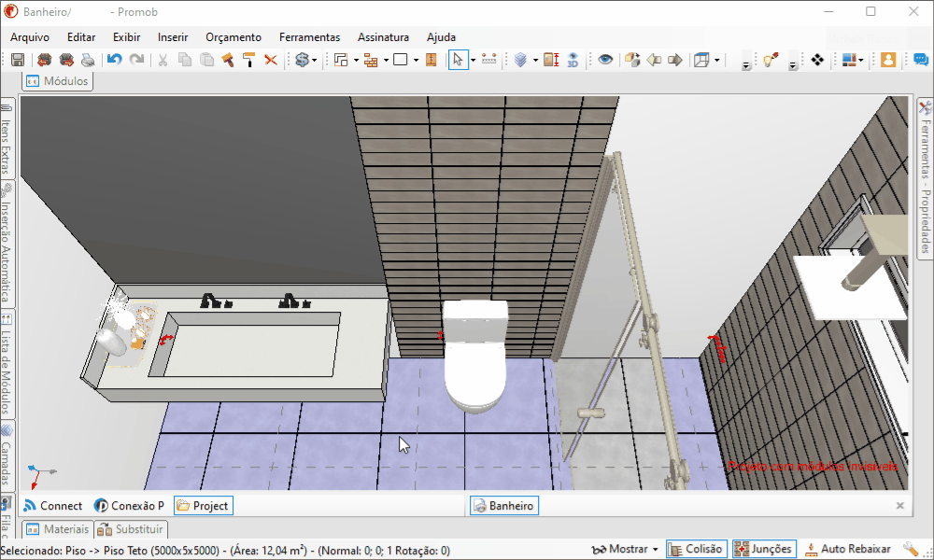Select the paint brush tool

coord(228,60)
